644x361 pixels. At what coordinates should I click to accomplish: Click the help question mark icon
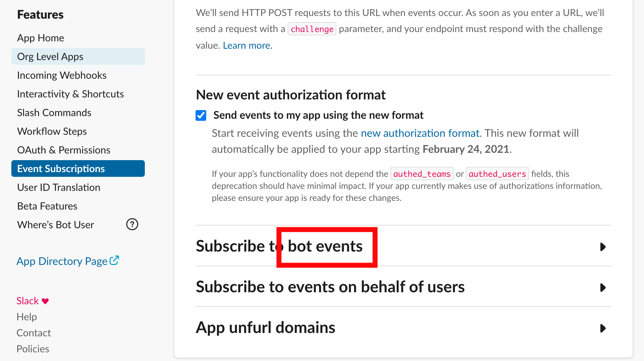132,225
